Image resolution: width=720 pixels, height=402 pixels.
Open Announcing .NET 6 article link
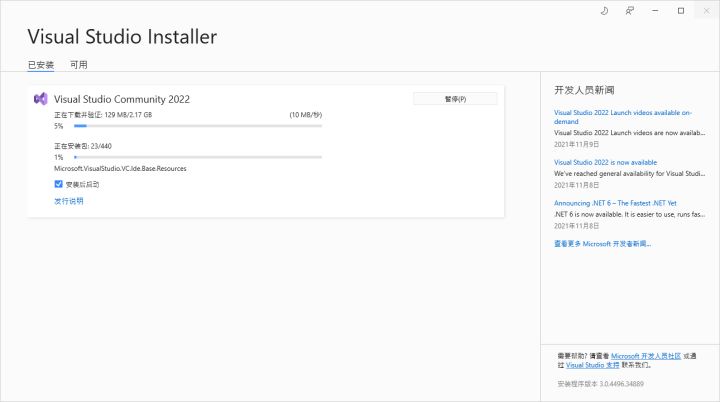[615, 203]
